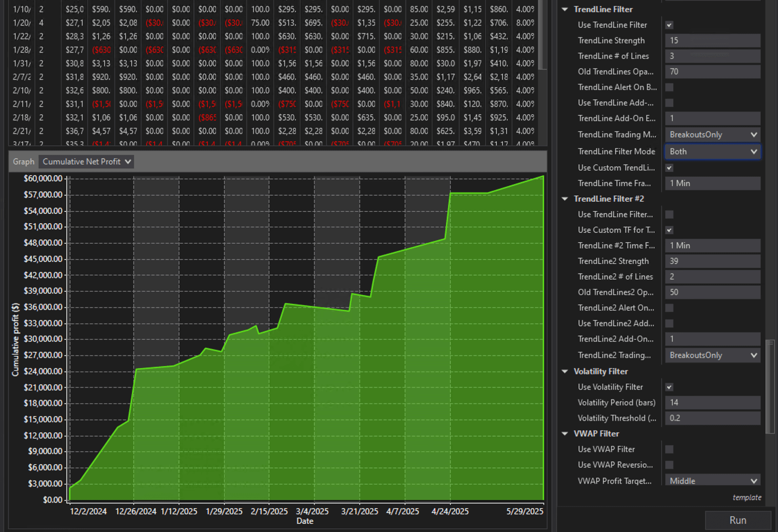778x532 pixels.
Task: Enable TrendLine Alert On B... checkbox
Action: click(x=669, y=87)
